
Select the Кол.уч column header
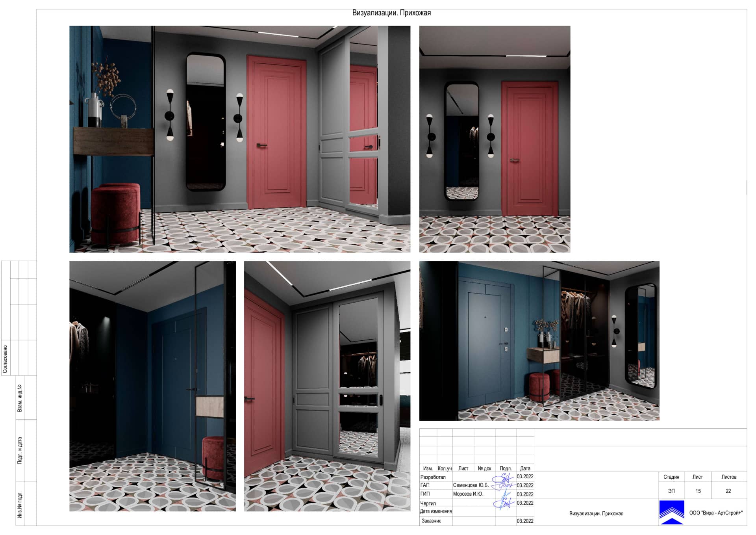click(x=445, y=468)
